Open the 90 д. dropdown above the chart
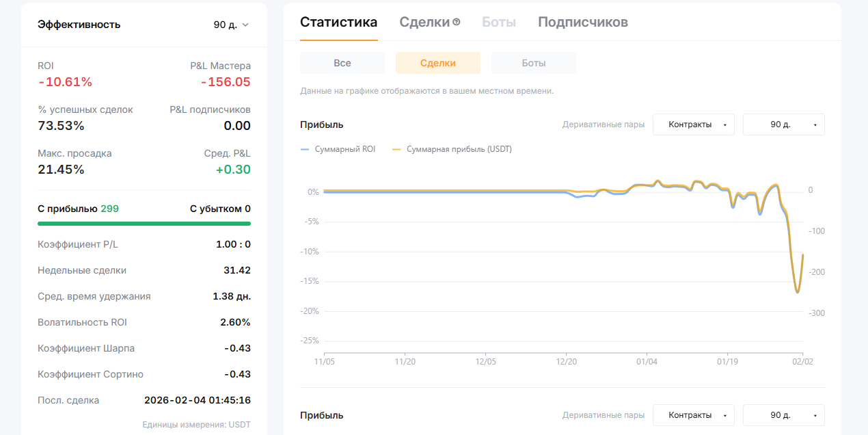This screenshot has width=868, height=435. tap(783, 124)
